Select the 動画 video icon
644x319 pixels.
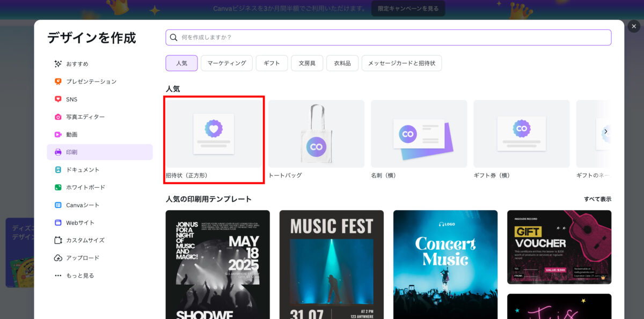58,135
